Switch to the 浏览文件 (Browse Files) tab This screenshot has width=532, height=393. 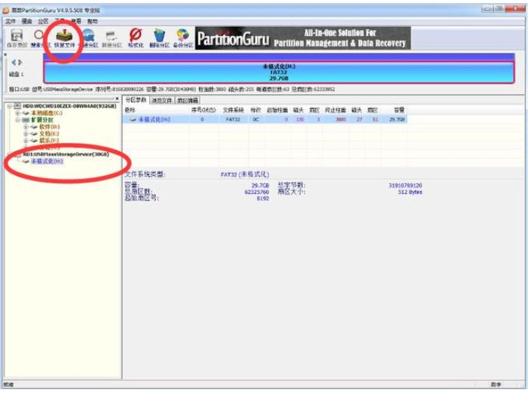(x=162, y=100)
